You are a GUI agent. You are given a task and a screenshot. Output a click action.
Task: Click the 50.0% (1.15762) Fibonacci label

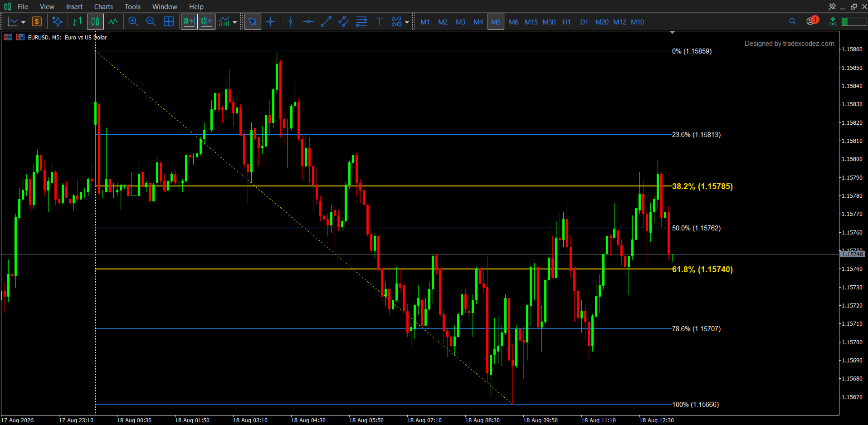click(696, 228)
